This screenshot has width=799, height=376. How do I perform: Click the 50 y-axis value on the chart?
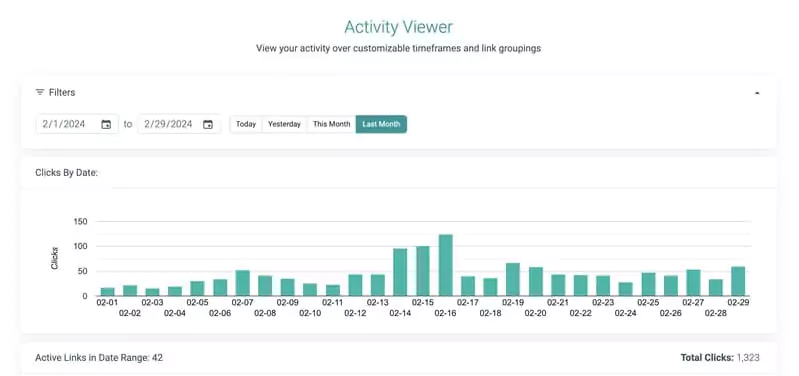point(83,271)
